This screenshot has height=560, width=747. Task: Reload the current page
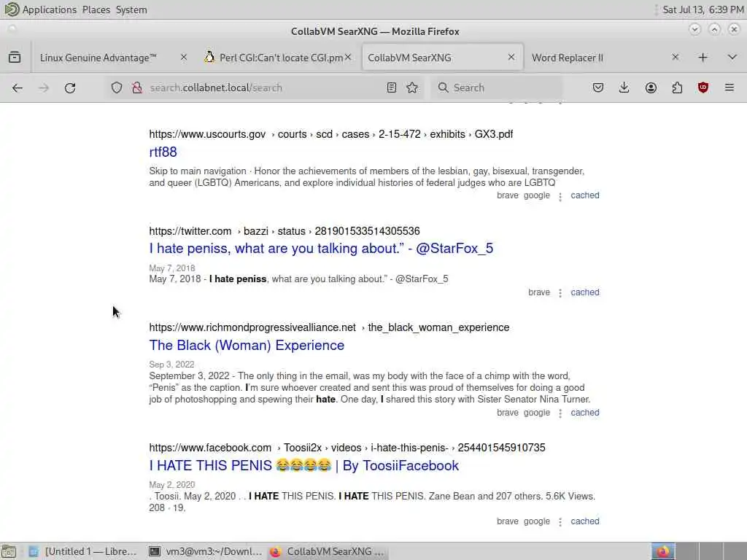[x=70, y=87]
